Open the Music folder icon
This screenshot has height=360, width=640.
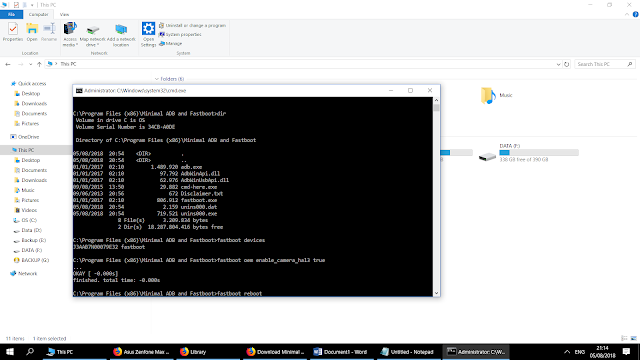(x=488, y=95)
